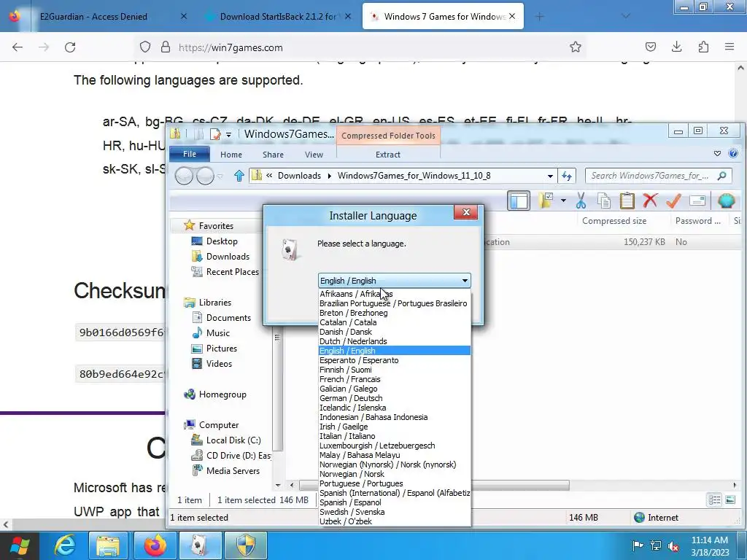Image resolution: width=747 pixels, height=560 pixels.
Task: Click the Cut scissors icon in Explorer toolbar
Action: click(x=581, y=201)
